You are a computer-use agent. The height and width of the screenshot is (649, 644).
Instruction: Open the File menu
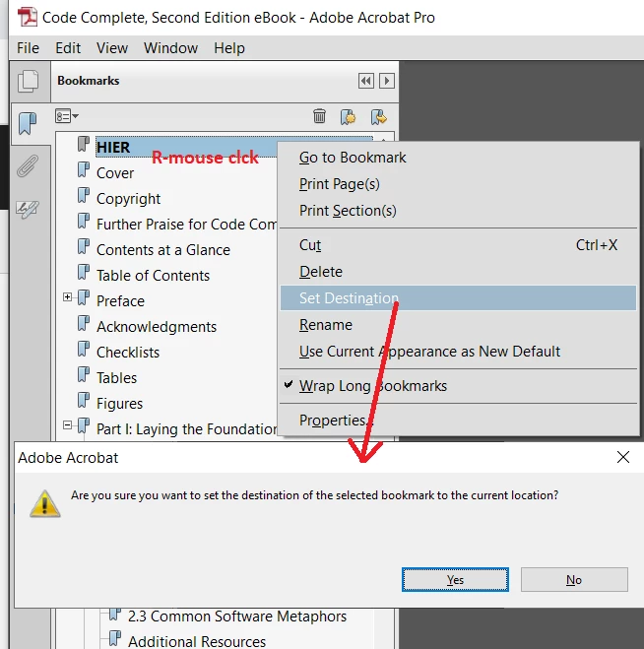click(28, 48)
